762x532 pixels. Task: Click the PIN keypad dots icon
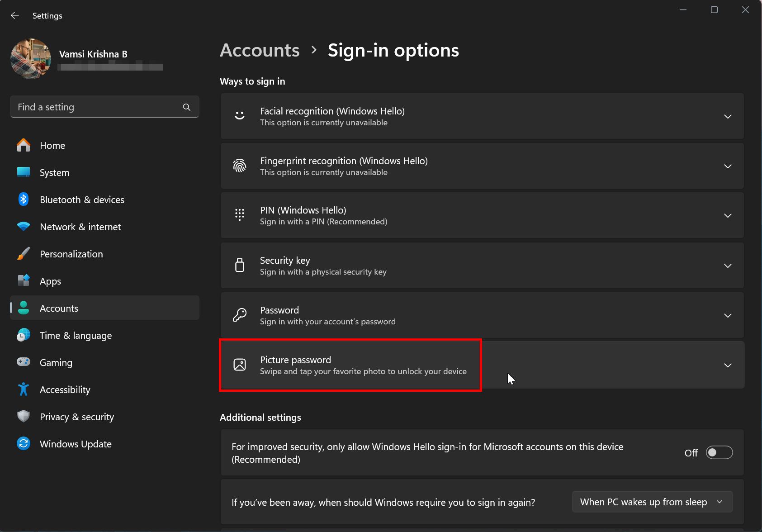tap(240, 215)
